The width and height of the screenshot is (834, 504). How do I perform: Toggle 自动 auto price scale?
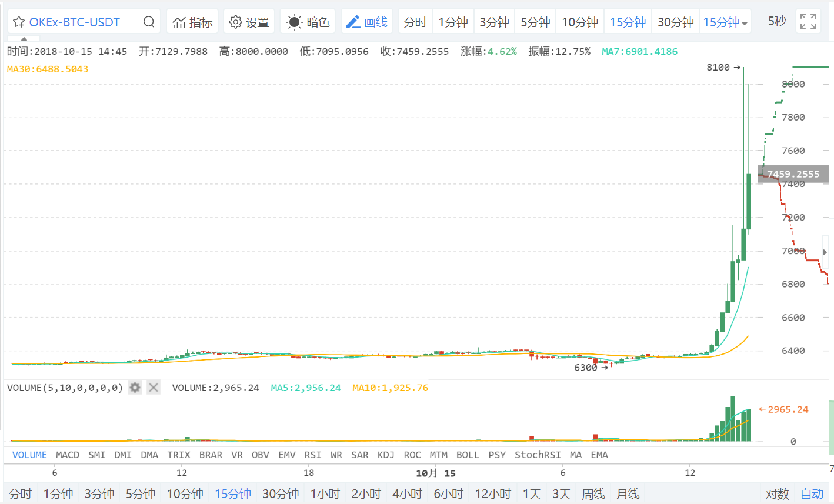(x=812, y=494)
